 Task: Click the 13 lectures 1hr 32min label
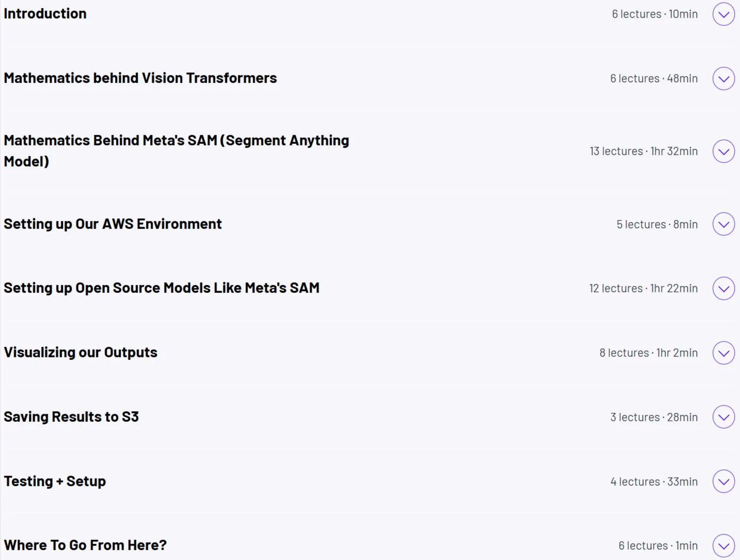click(x=644, y=151)
